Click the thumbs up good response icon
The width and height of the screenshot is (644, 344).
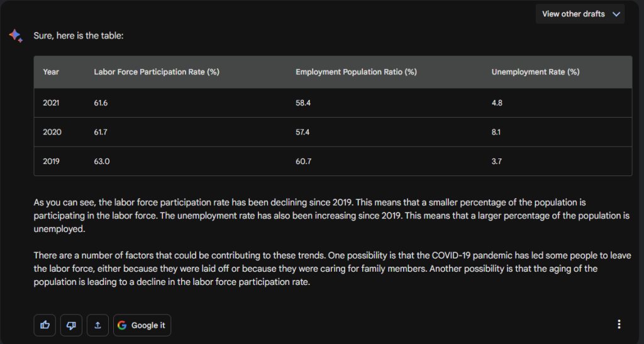click(45, 325)
